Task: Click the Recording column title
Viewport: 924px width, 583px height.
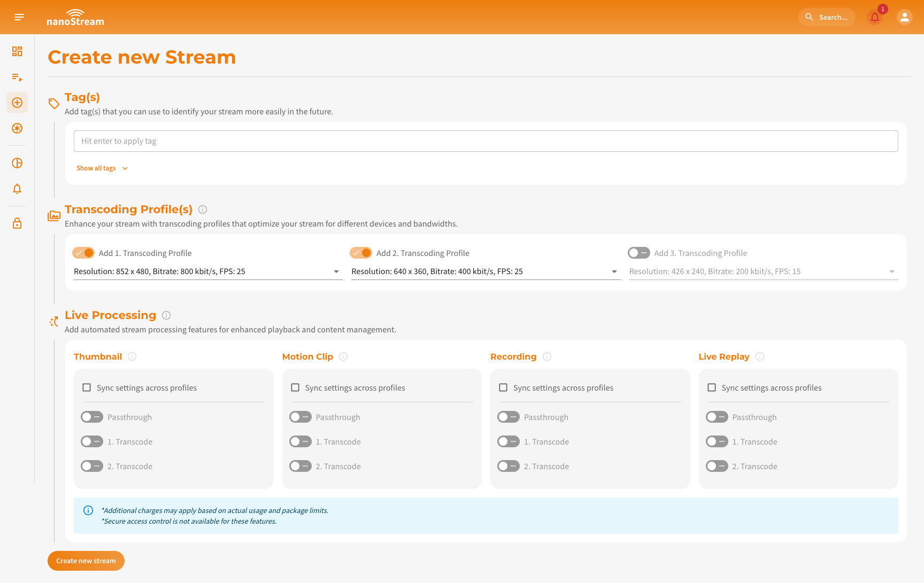Action: 513,356
